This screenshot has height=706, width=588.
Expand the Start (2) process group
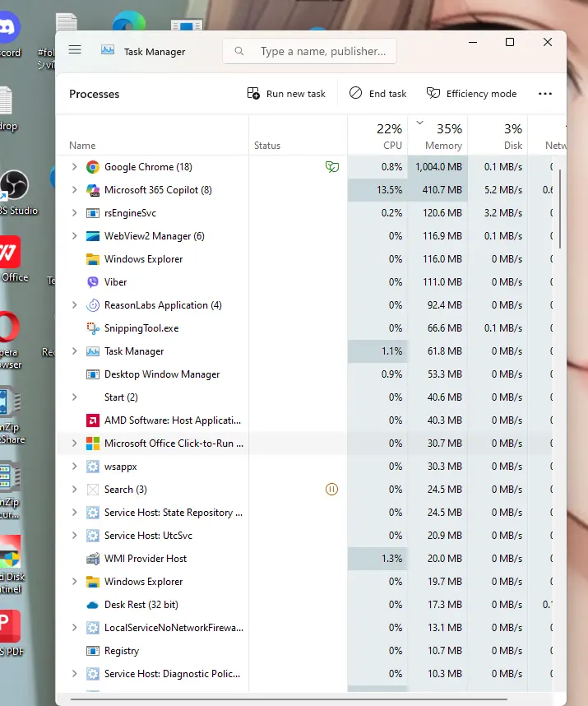tap(74, 397)
